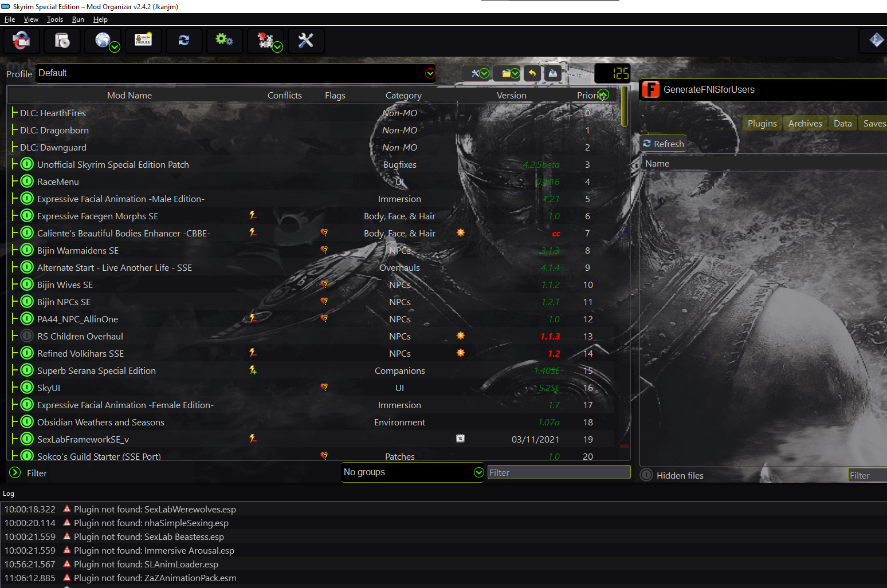The height and width of the screenshot is (588, 887).
Task: Click conflict icon on Caliente's Beautiful Bodies Enhancer
Action: click(x=253, y=232)
